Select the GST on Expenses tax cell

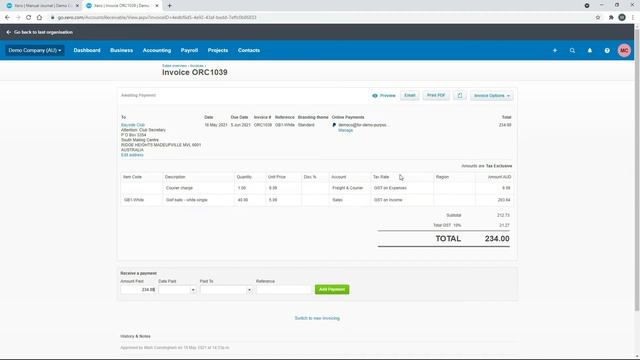[x=402, y=188]
